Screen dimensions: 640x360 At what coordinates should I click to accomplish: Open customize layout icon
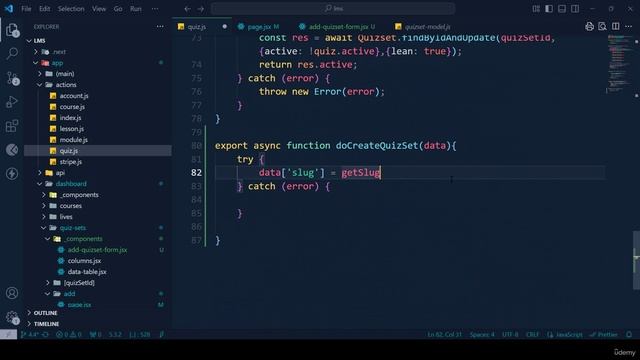536,9
